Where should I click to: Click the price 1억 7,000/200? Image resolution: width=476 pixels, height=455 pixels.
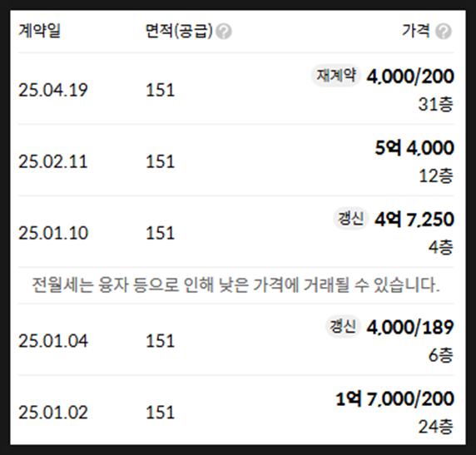tap(394, 398)
